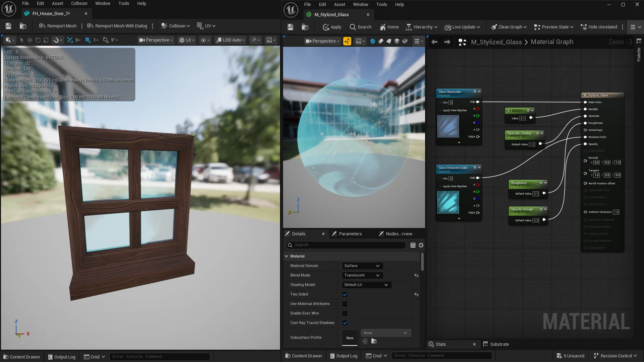Reset Blend Mode to default arrow
Screen dimensions: 644x362
pyautogui.click(x=416, y=276)
